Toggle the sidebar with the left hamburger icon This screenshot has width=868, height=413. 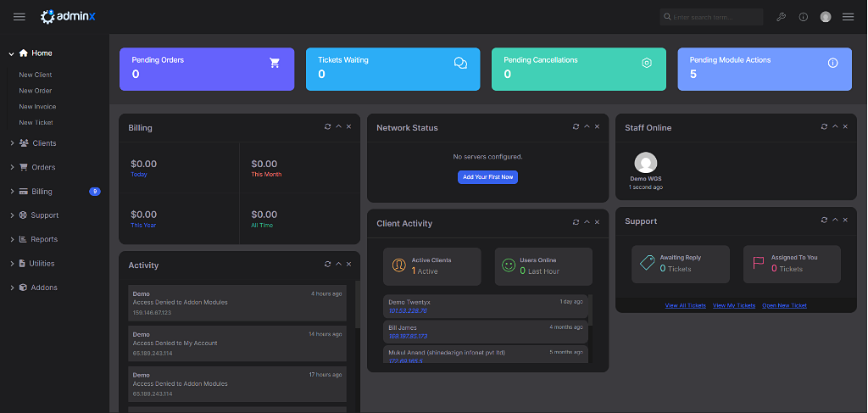pyautogui.click(x=19, y=17)
